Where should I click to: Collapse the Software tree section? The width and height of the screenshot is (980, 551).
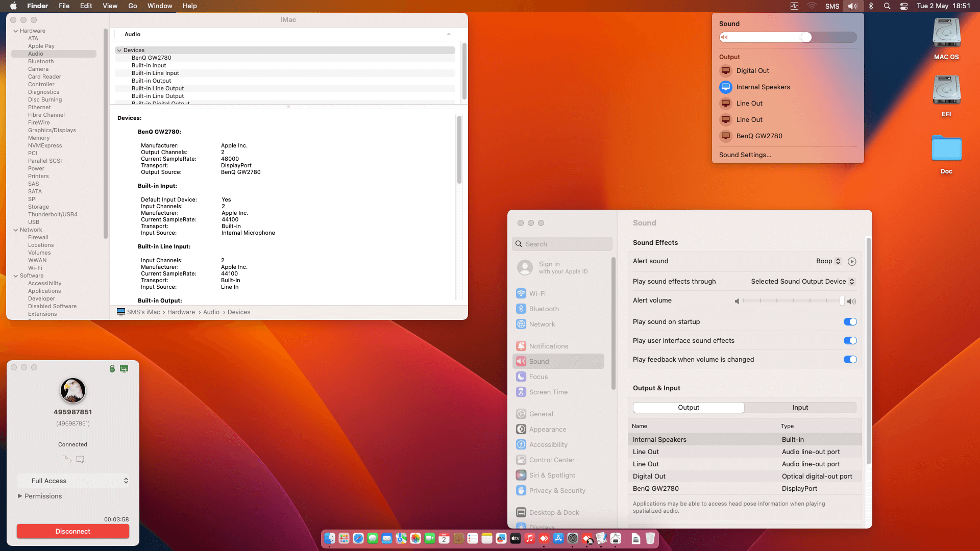(x=16, y=276)
